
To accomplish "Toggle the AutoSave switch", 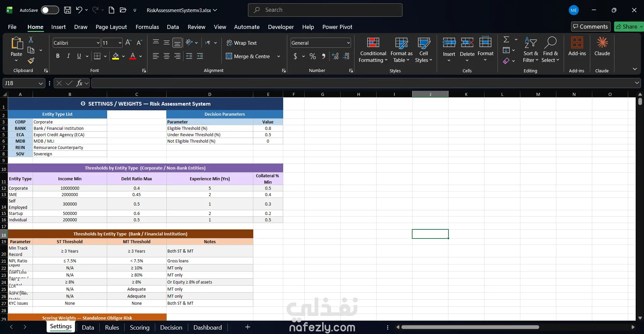I will click(x=50, y=10).
